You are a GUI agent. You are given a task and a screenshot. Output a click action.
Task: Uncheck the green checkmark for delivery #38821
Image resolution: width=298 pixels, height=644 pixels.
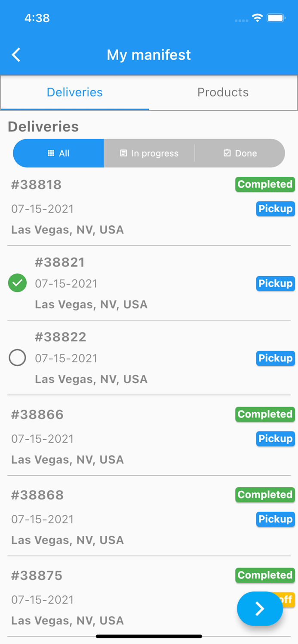coord(18,283)
